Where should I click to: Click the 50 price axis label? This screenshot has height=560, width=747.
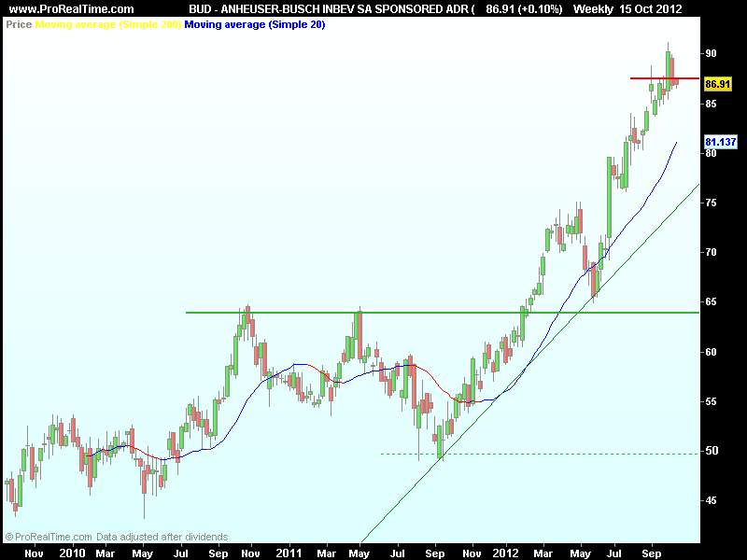pyautogui.click(x=711, y=451)
